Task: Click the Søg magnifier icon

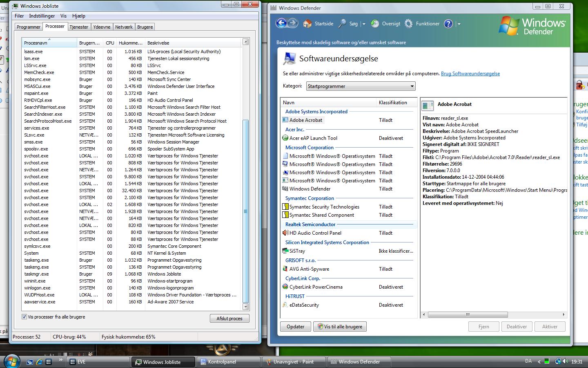Action: pyautogui.click(x=343, y=24)
